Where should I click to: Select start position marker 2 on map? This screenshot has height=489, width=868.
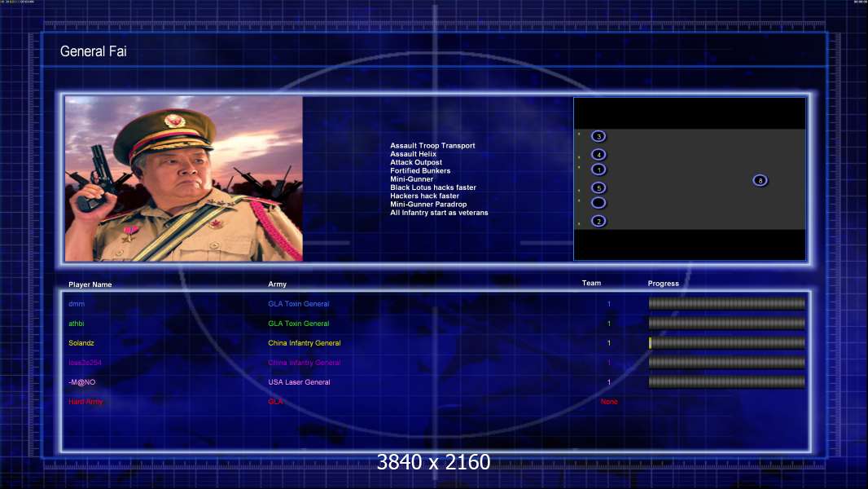coord(598,221)
